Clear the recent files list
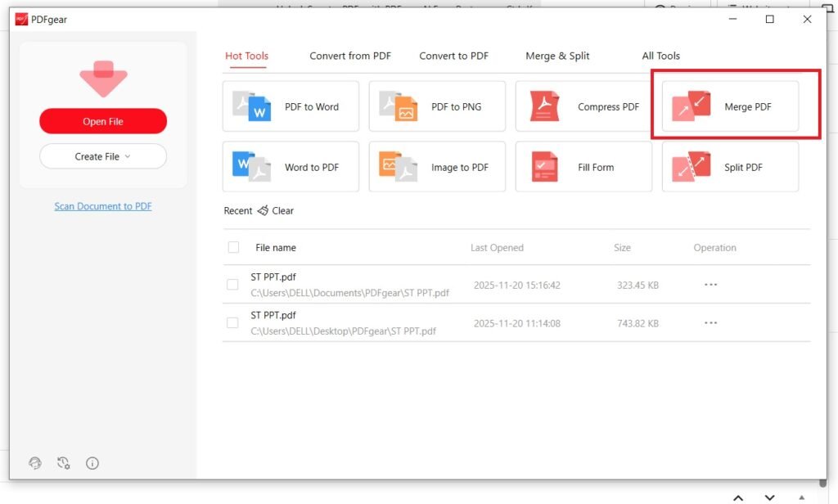 [276, 210]
